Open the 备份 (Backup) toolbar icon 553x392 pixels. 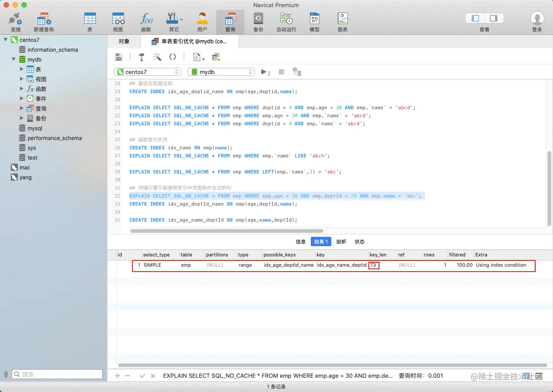[x=258, y=19]
